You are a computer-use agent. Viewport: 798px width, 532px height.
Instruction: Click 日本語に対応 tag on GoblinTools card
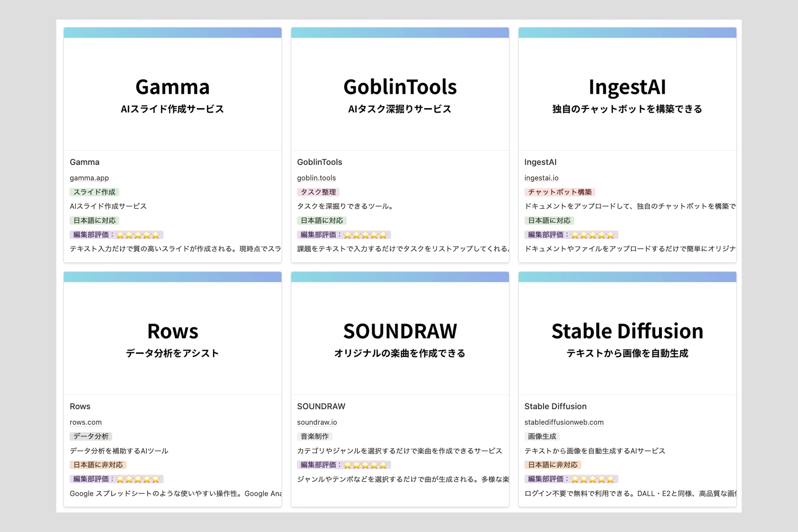(x=322, y=220)
